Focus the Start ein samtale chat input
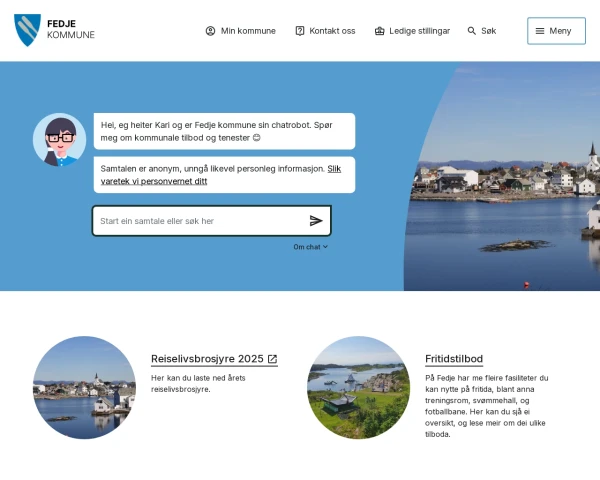 click(212, 221)
